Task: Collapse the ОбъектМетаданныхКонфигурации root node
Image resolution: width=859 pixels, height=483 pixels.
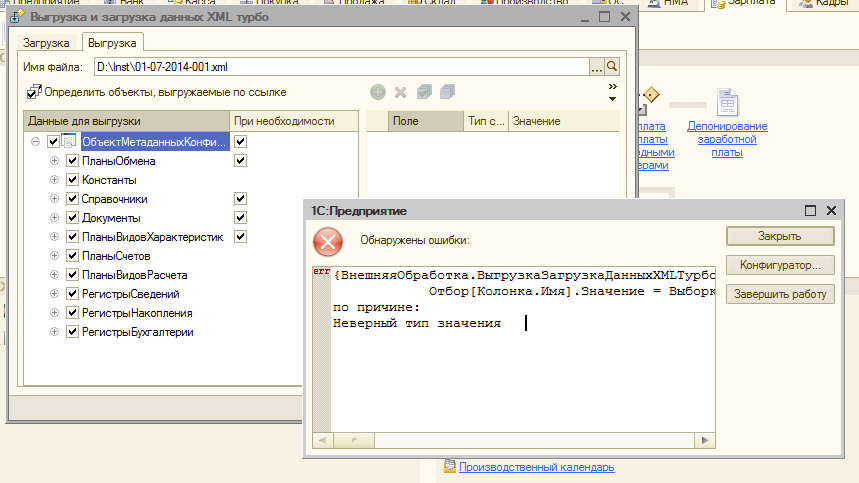Action: point(36,142)
